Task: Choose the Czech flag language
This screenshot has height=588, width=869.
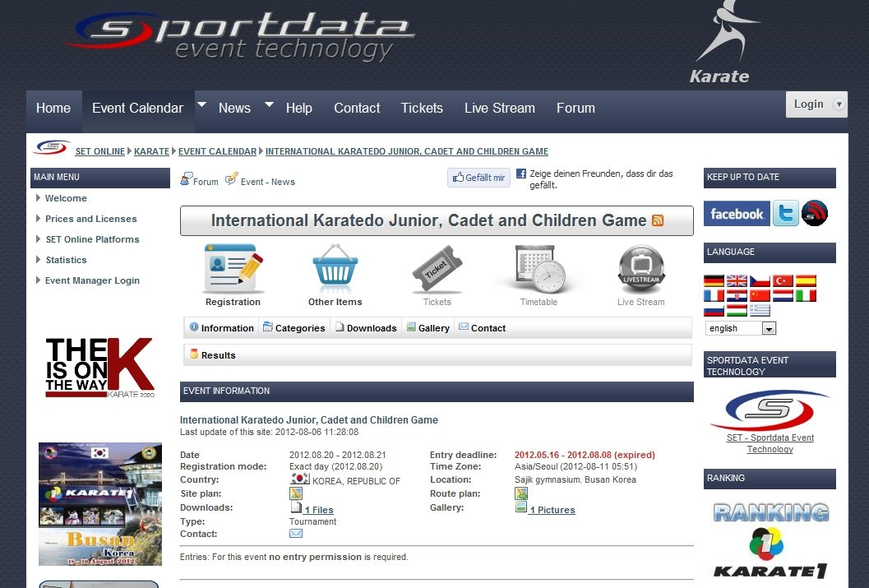Action: tap(760, 281)
